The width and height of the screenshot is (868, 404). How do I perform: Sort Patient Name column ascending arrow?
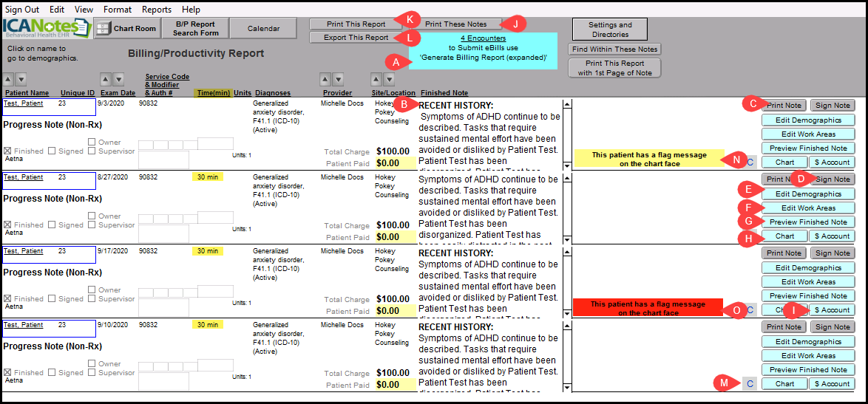point(8,79)
